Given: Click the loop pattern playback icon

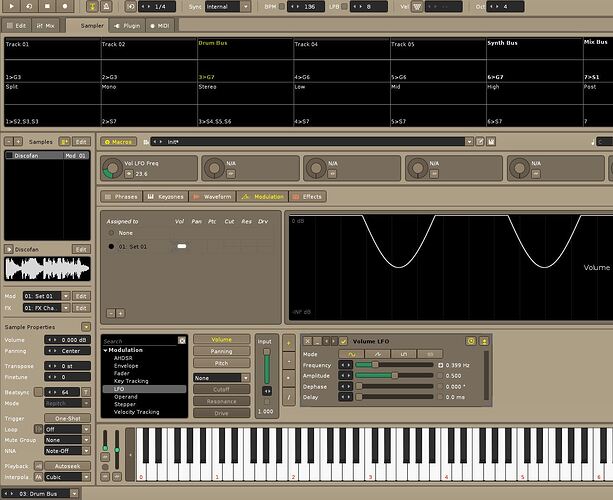Looking at the screenshot, I should point(29,6).
